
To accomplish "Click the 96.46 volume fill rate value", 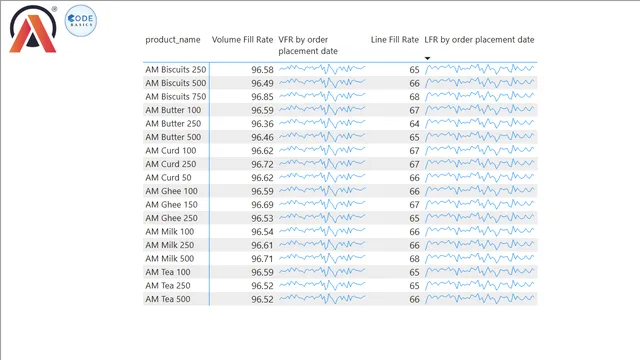I will point(262,137).
